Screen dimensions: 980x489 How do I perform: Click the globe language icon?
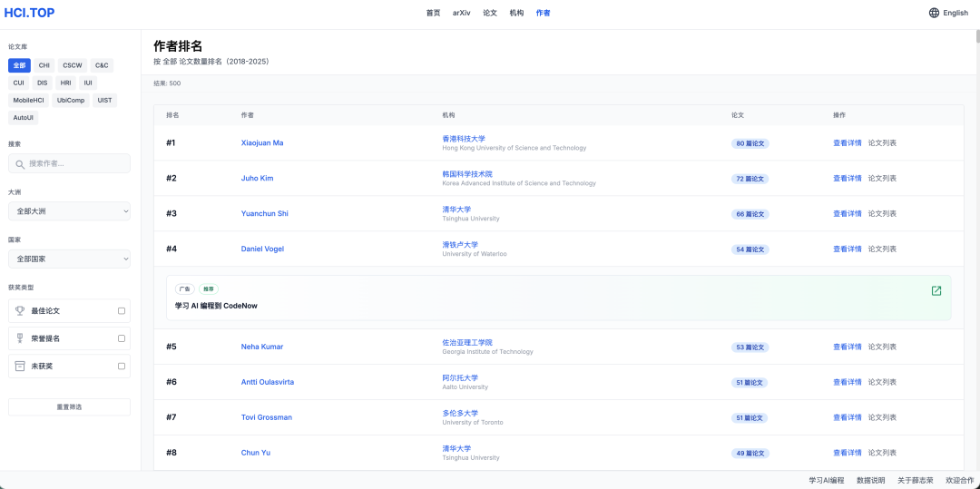pyautogui.click(x=934, y=13)
